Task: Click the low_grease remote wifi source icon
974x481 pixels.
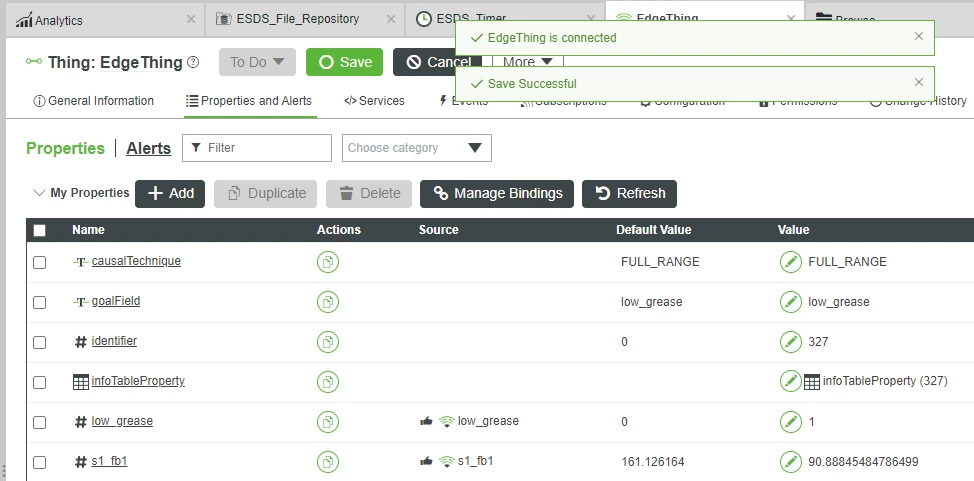Action: click(447, 422)
